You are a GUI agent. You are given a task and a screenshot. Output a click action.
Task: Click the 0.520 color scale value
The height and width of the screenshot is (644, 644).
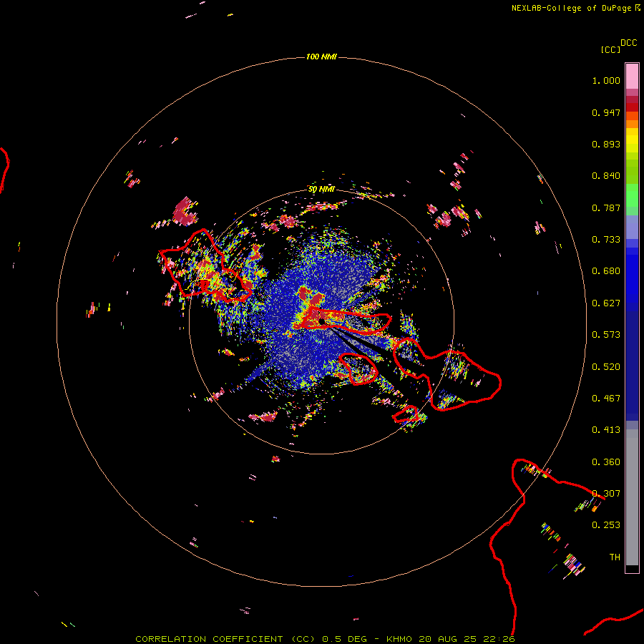pyautogui.click(x=606, y=367)
